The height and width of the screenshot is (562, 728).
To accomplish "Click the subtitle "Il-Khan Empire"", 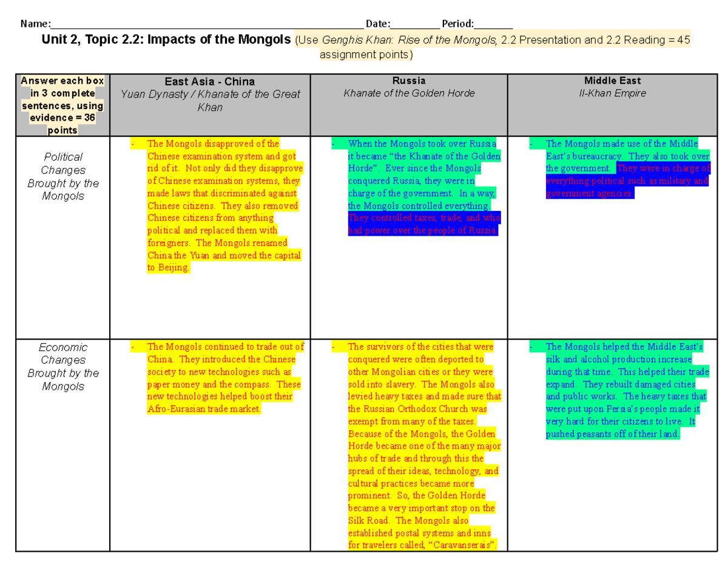I will coord(612,93).
